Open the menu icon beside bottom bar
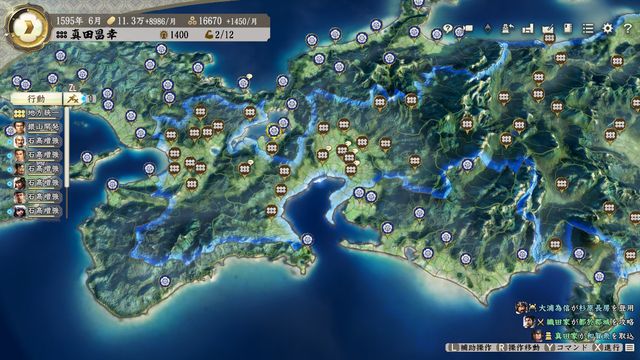This screenshot has width=640, height=360. point(630,347)
